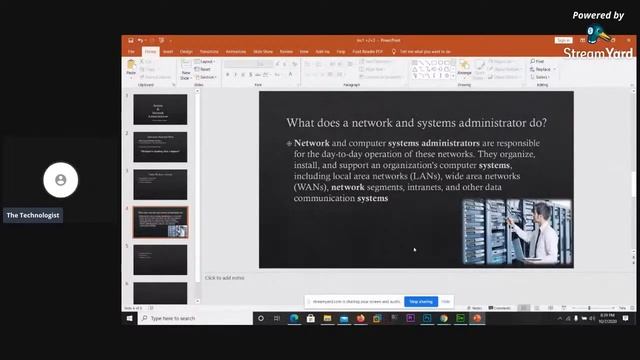The image size is (640, 360).
Task: Open File Explorer from the taskbar
Action: tap(327, 318)
